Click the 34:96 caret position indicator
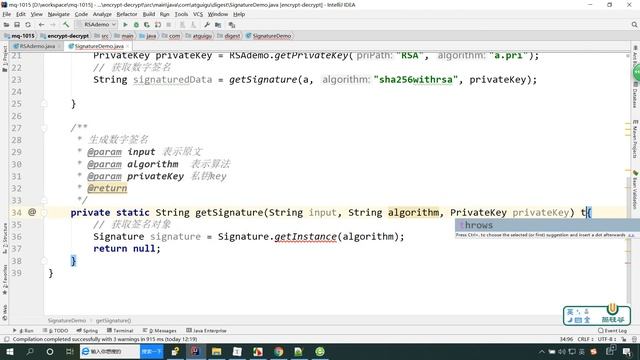Image resolution: width=640 pixels, height=360 pixels. tap(567, 339)
